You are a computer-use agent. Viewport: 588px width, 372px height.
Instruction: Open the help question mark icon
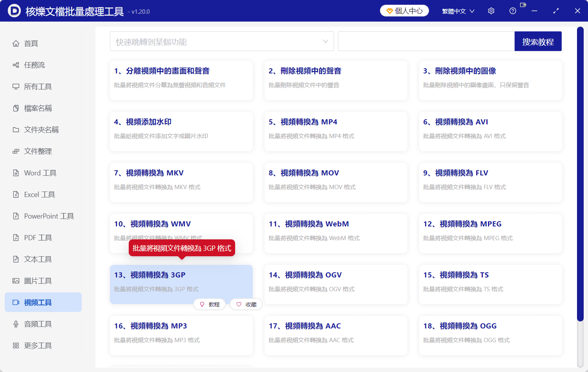(x=513, y=11)
